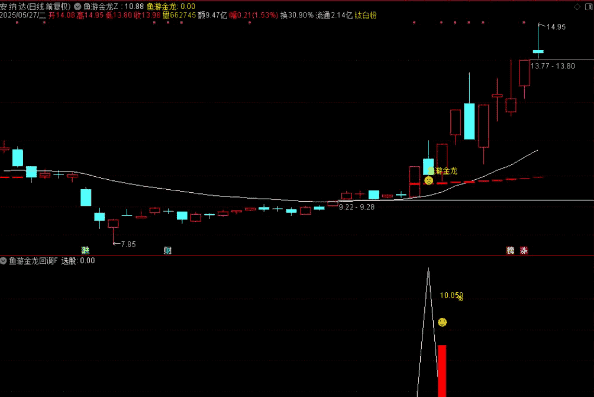The height and width of the screenshot is (397, 594).
Task: Select the lowest candle above the 7.85 label
Action: (x=113, y=224)
